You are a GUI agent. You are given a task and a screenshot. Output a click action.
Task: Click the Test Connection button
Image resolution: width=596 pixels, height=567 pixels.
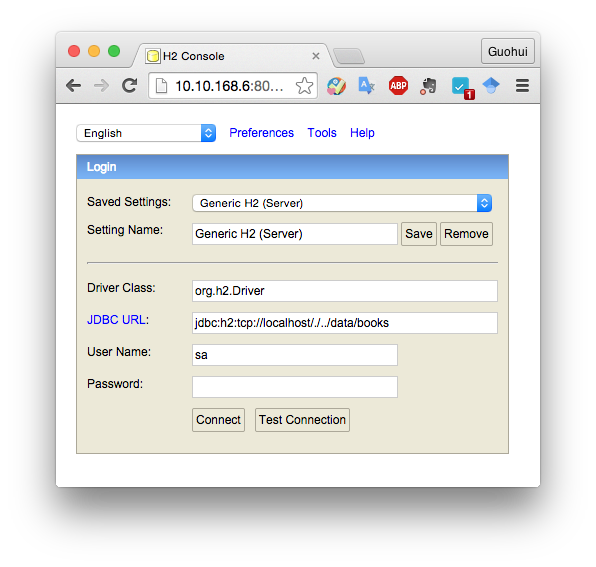302,420
